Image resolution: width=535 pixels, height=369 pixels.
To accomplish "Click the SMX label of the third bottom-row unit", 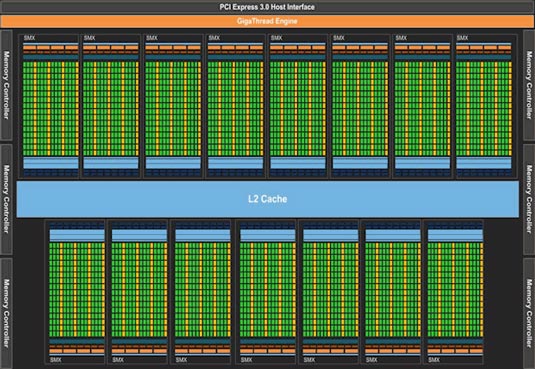I will 181,360.
